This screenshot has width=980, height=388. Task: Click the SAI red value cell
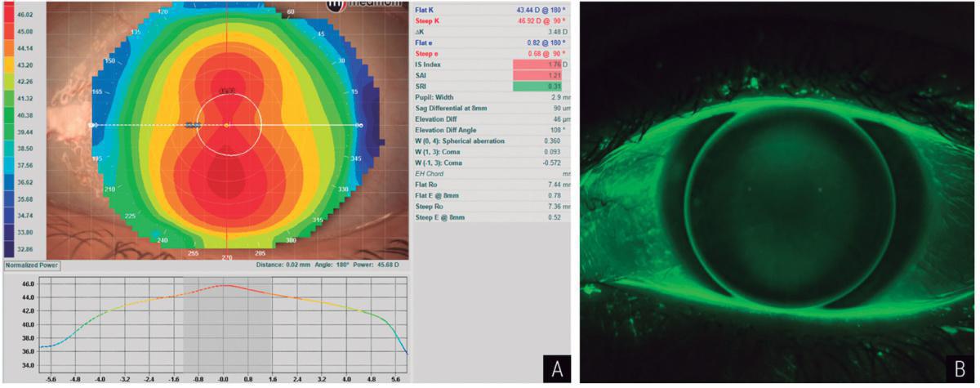539,75
